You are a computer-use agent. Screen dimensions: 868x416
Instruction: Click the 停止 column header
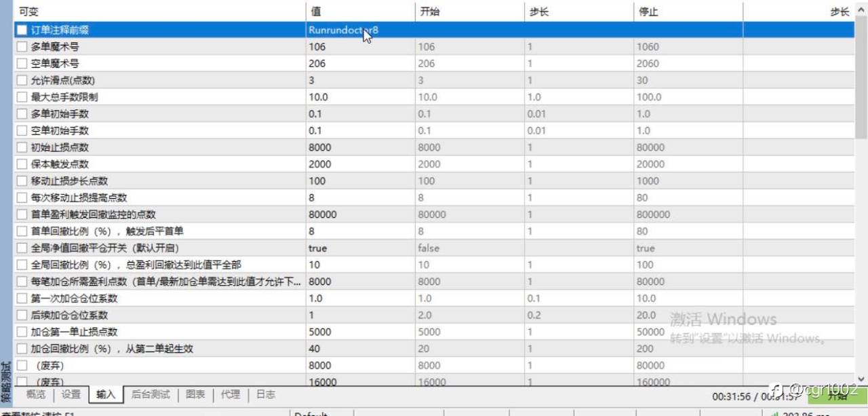point(688,12)
